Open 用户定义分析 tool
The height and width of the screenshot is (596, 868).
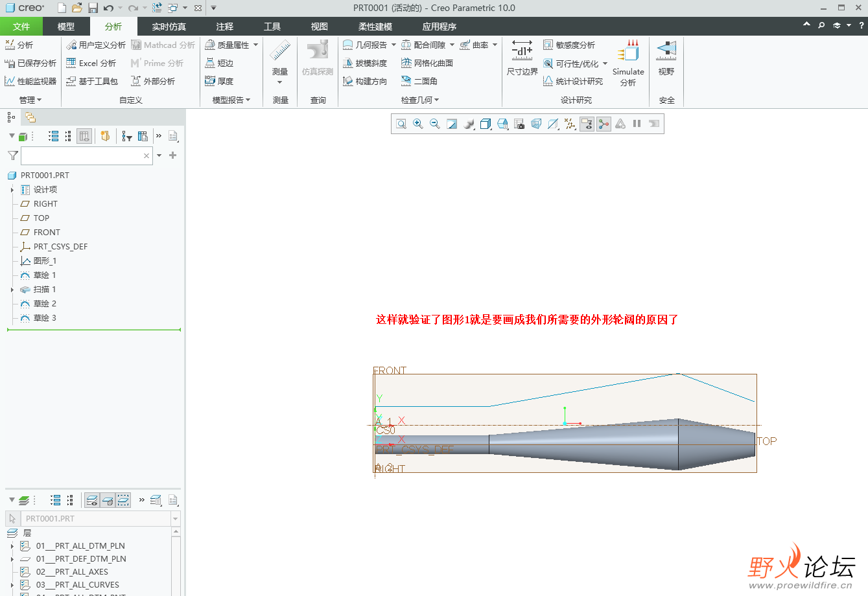point(96,45)
